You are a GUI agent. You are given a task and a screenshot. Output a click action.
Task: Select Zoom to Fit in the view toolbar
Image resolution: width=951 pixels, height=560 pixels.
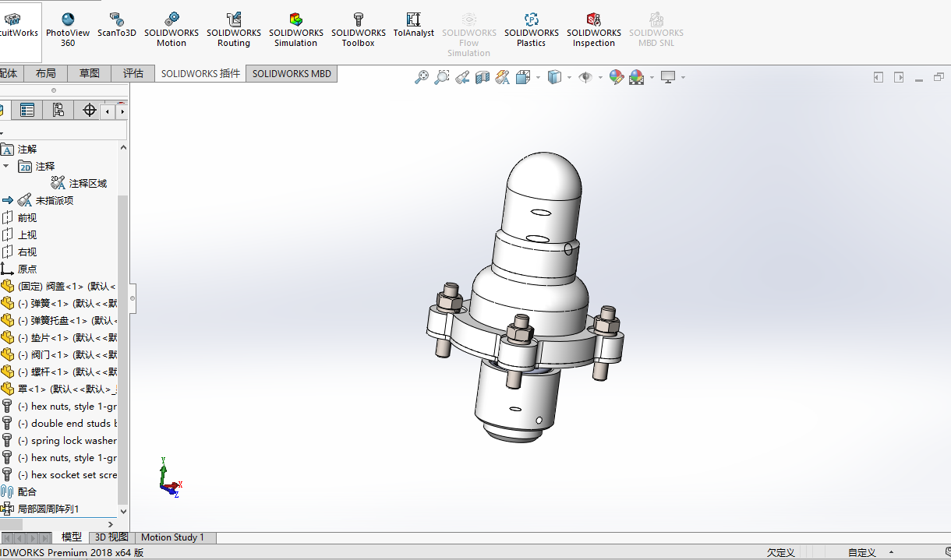[422, 77]
